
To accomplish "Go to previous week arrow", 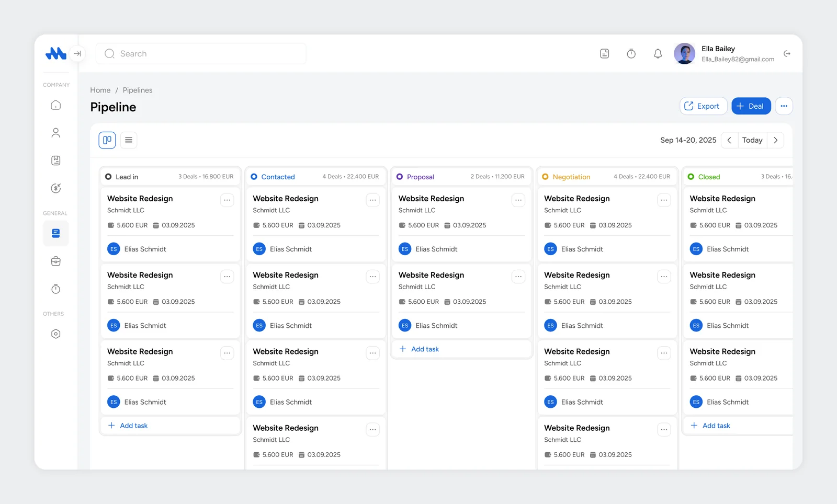I will 729,140.
